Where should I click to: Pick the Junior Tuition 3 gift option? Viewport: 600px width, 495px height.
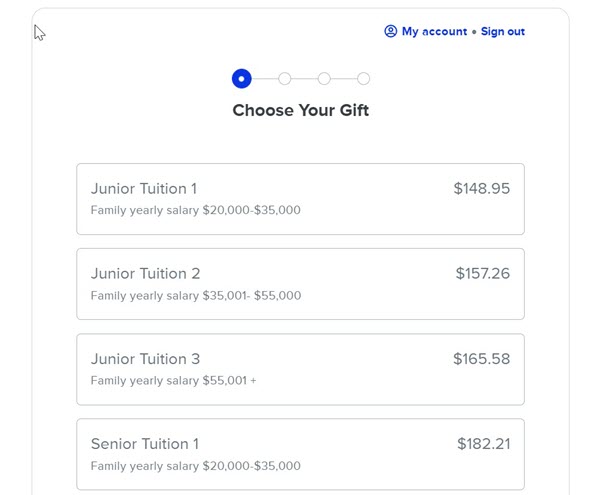[300, 369]
